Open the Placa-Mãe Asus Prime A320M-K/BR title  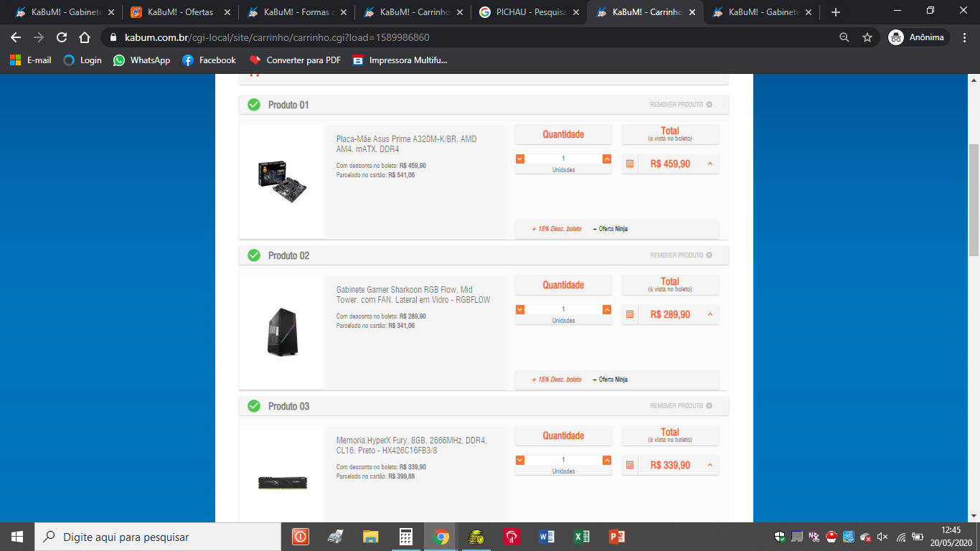click(407, 144)
